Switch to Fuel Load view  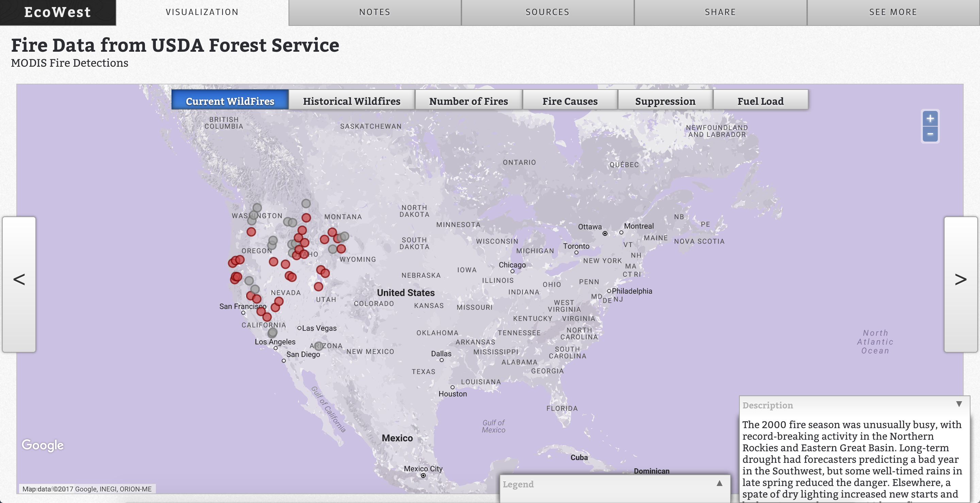click(760, 101)
